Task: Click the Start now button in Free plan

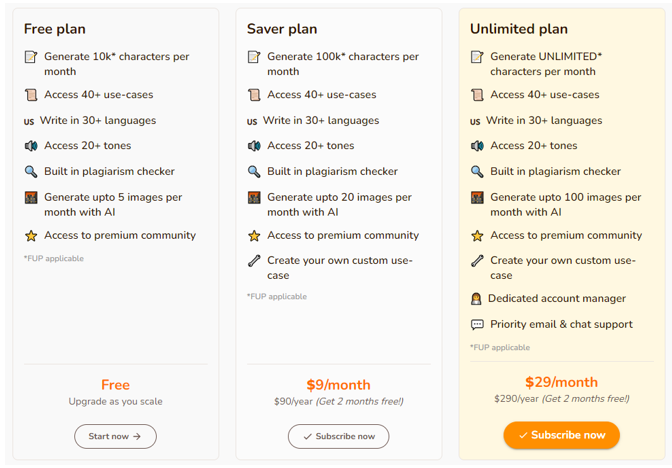Action: (x=115, y=436)
